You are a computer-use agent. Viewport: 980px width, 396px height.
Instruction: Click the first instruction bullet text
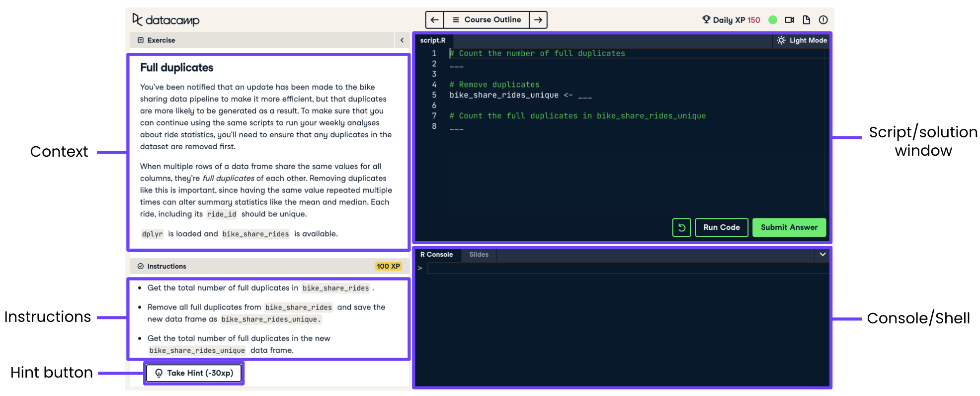point(260,288)
